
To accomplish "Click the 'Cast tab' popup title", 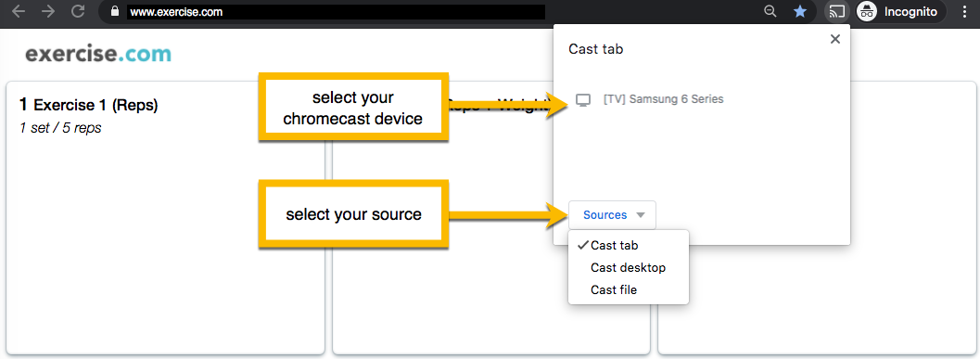I will (x=595, y=49).
